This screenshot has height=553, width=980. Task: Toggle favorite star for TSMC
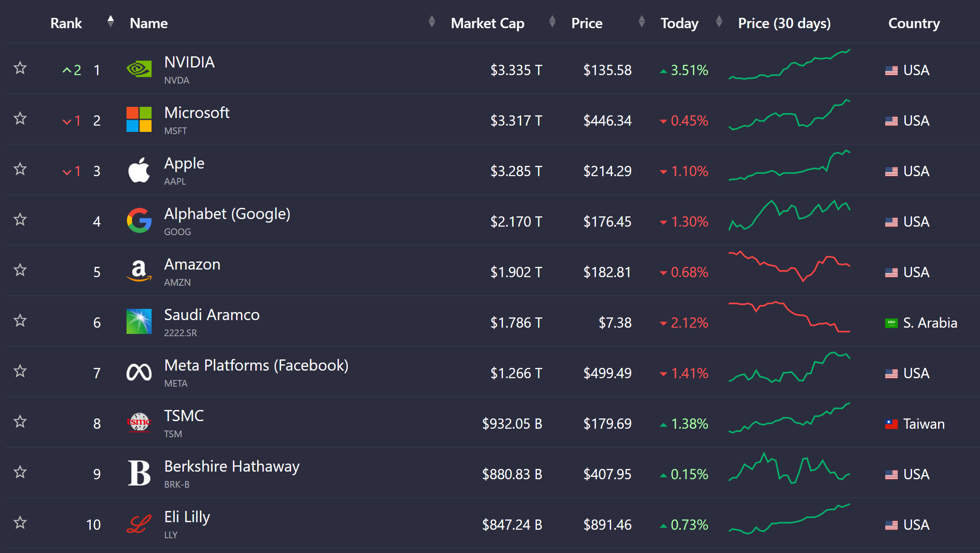(x=20, y=422)
